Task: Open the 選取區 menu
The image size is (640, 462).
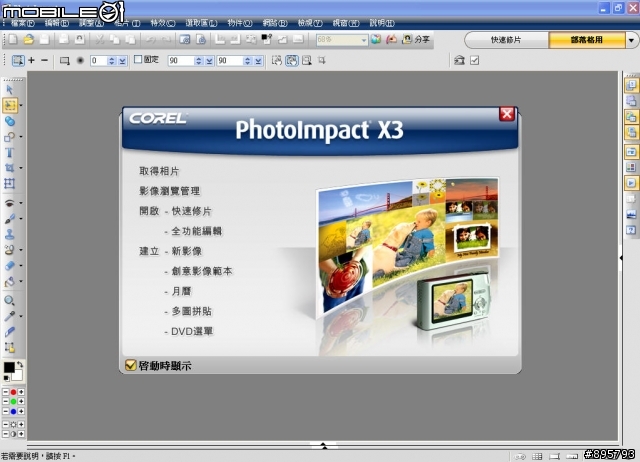Action: point(201,23)
